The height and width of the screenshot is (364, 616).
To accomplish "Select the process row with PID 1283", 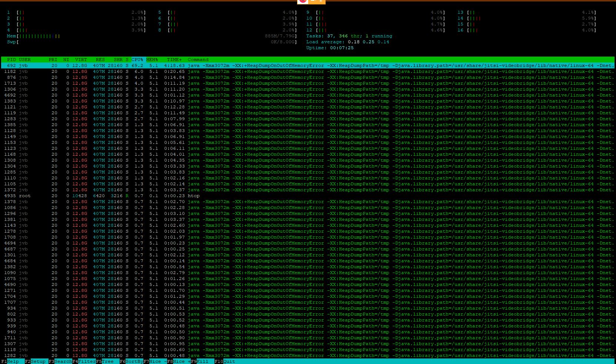I will point(308,119).
